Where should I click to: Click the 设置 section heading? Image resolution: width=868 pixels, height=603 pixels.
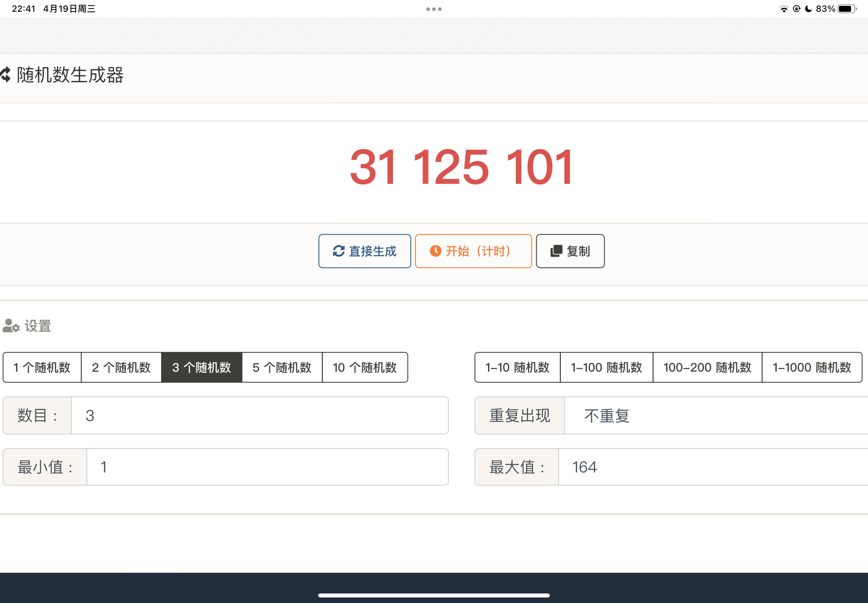coord(38,326)
